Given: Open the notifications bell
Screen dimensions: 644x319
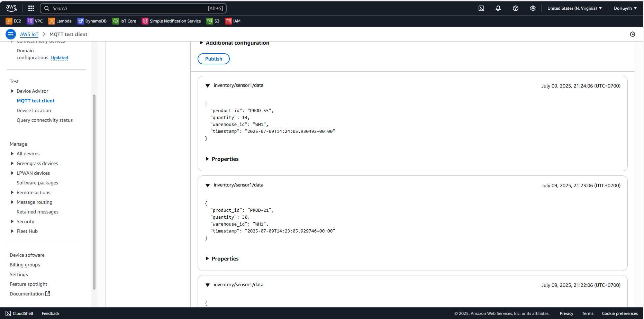Looking at the screenshot, I should (x=498, y=8).
